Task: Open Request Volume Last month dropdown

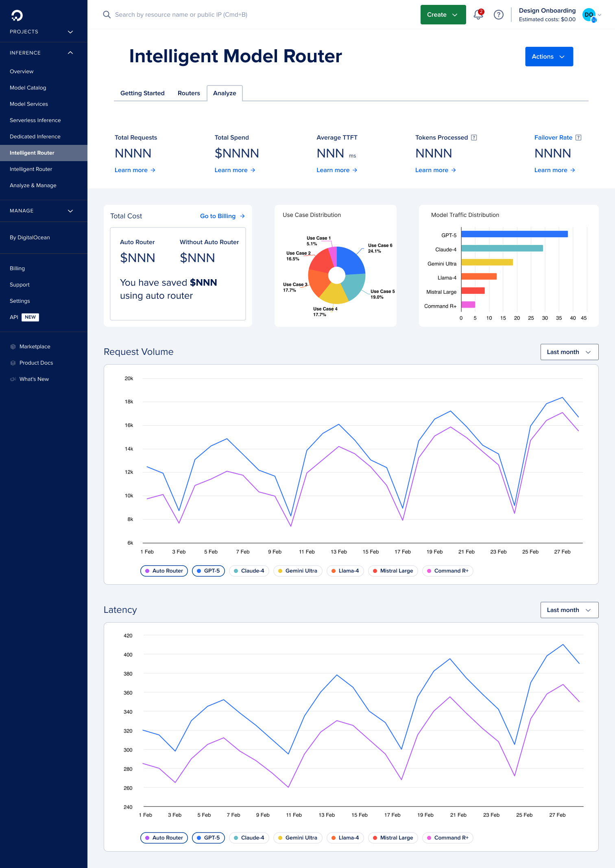Action: (x=569, y=352)
